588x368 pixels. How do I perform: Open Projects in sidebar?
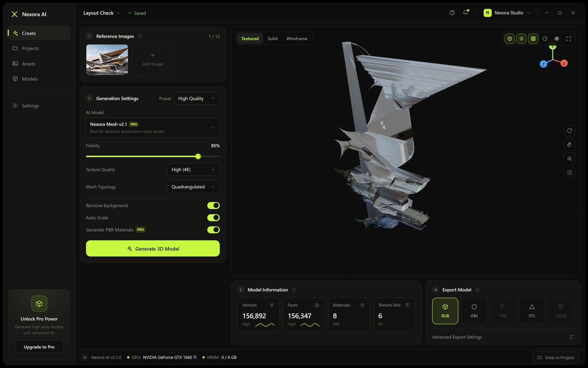pyautogui.click(x=39, y=48)
